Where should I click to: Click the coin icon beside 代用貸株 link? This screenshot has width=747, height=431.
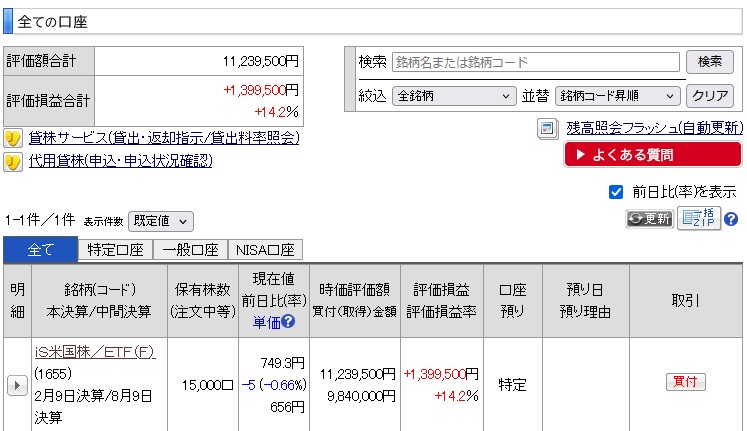pyautogui.click(x=13, y=162)
